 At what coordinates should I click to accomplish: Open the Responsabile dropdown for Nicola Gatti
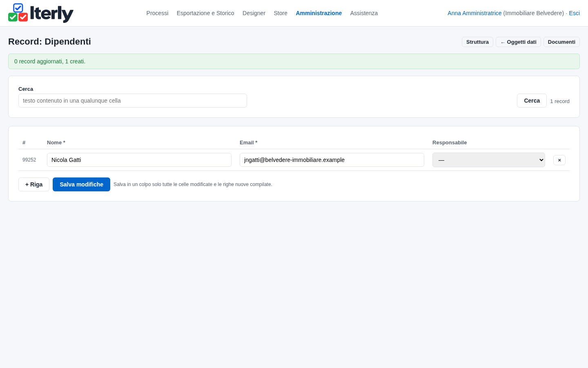tap(489, 160)
